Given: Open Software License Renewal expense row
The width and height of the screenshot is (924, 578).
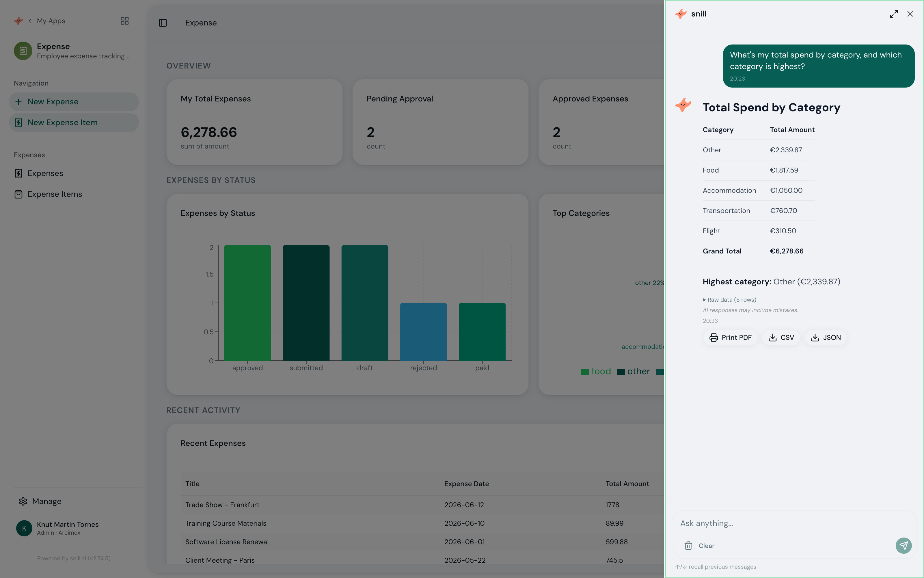Looking at the screenshot, I should coord(423,542).
